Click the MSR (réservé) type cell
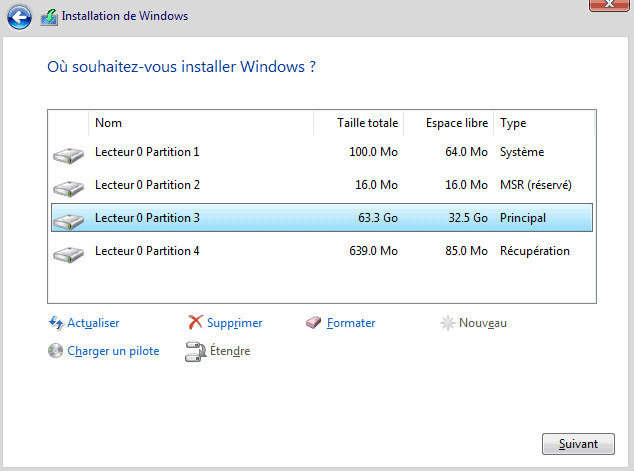The width and height of the screenshot is (634, 471). 536,185
